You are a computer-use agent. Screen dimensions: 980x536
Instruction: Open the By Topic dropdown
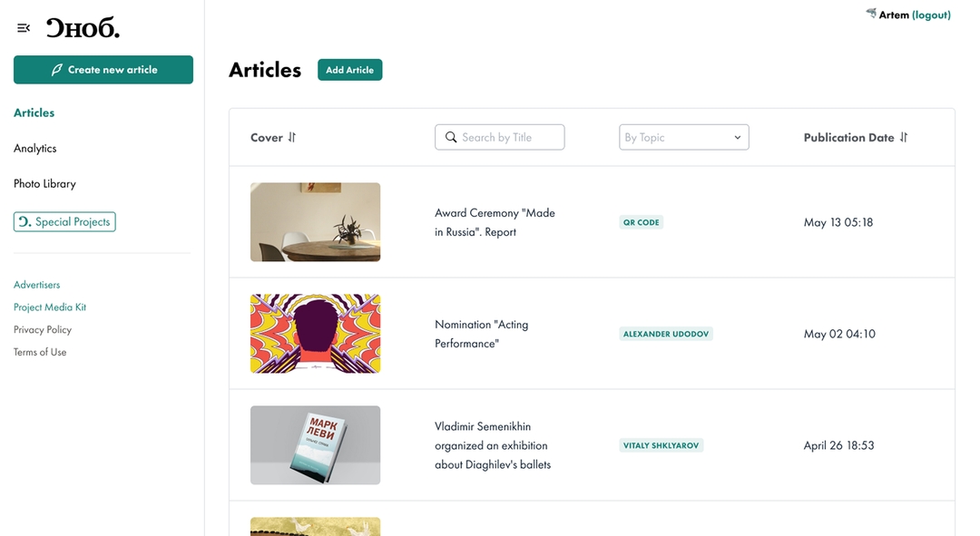tap(684, 138)
